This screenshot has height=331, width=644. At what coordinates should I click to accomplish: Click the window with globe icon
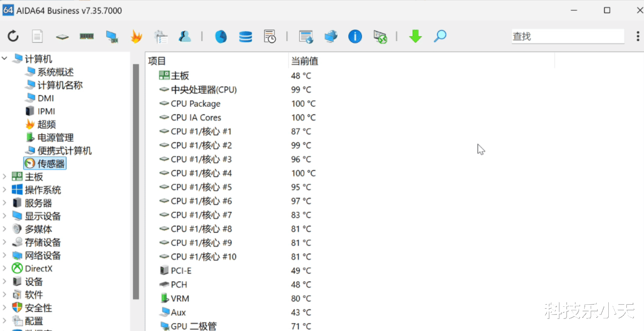click(306, 36)
